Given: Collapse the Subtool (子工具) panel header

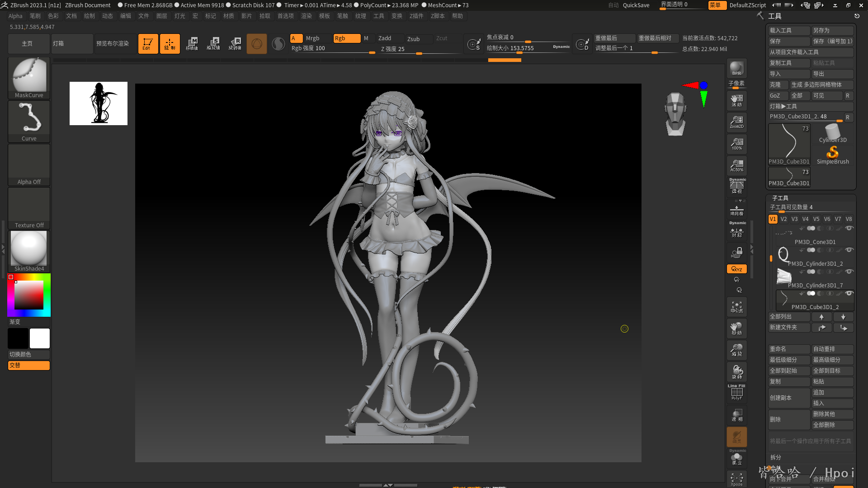Looking at the screenshot, I should (x=780, y=198).
